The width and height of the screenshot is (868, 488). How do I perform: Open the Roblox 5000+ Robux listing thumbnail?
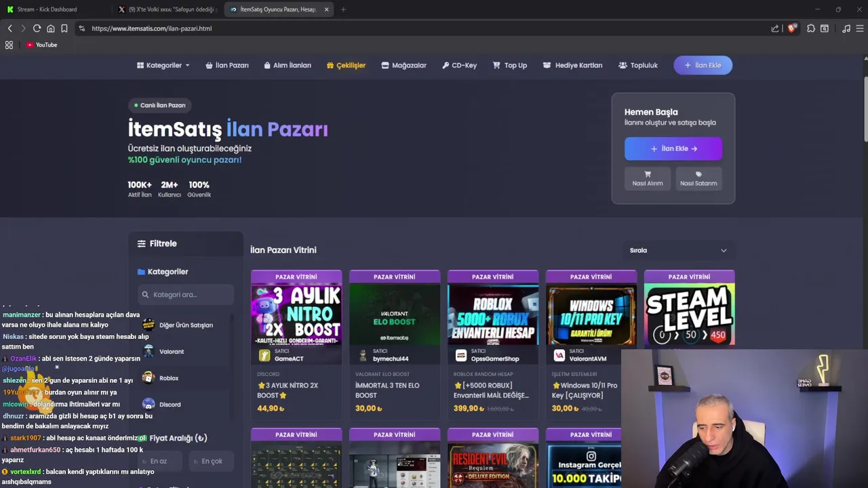pyautogui.click(x=493, y=314)
